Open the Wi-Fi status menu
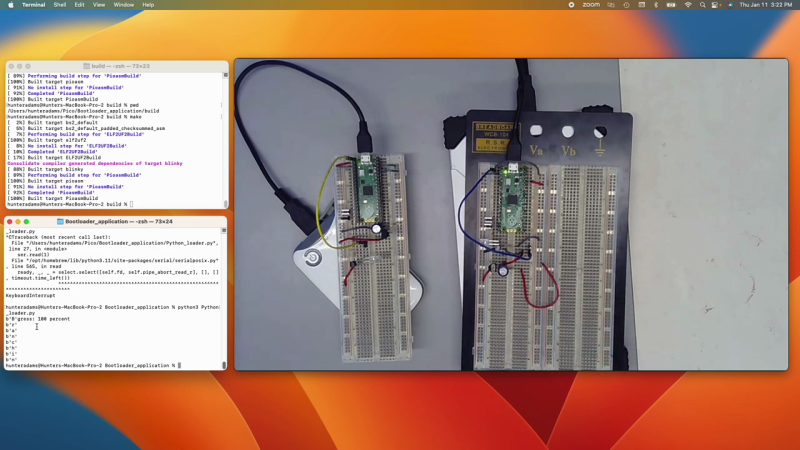800x450 pixels. pos(687,5)
